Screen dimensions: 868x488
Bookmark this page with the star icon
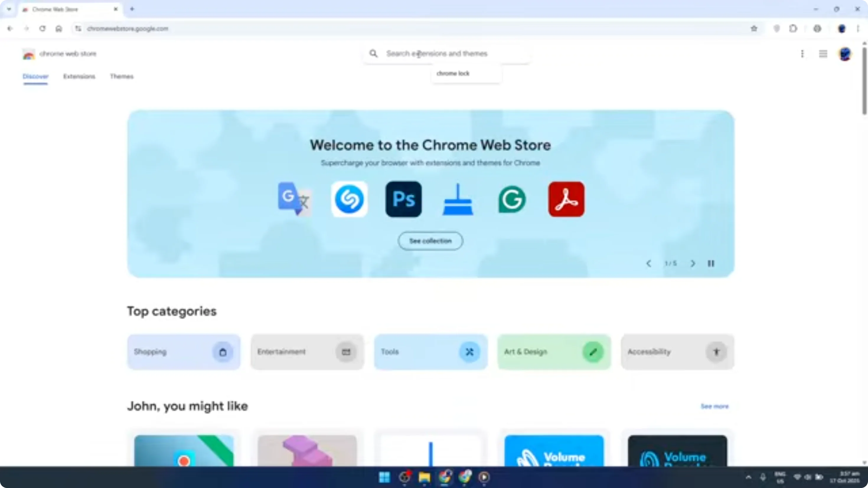point(754,29)
